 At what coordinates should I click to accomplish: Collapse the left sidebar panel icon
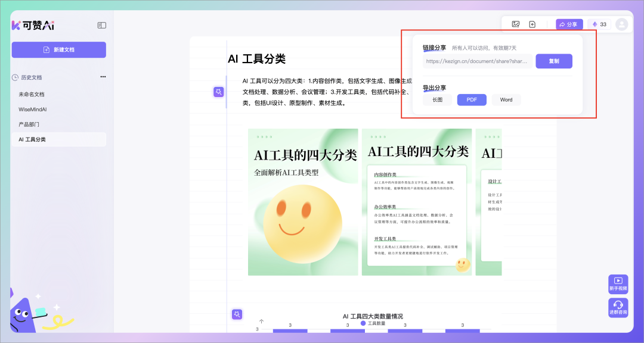point(102,26)
